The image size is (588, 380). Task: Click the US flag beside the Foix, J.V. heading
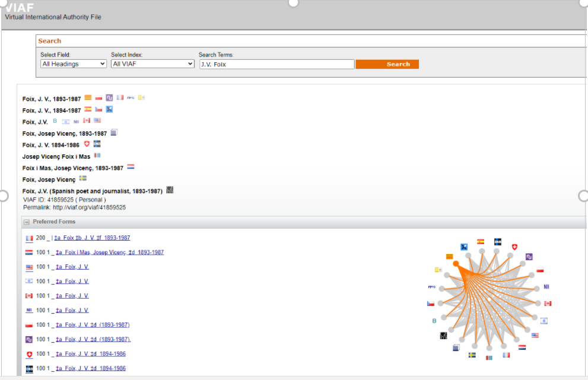(x=97, y=121)
